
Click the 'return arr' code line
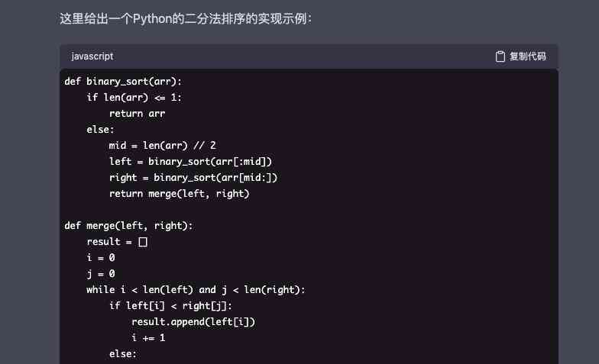tap(138, 114)
